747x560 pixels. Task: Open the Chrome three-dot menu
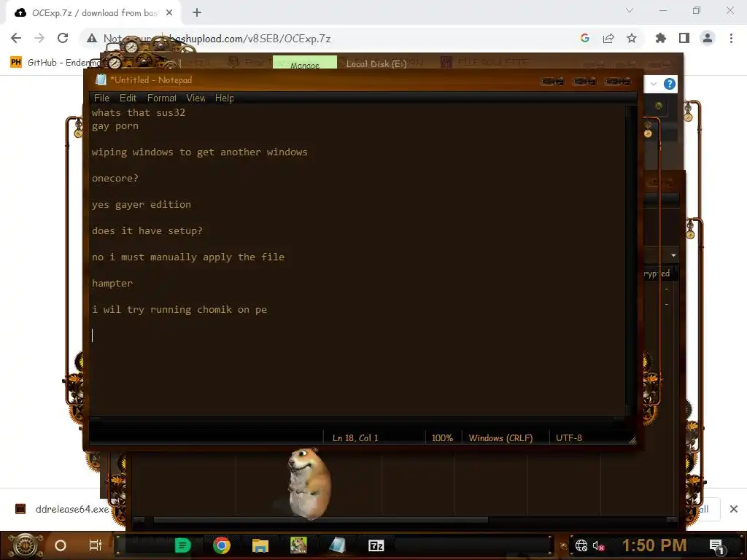(x=731, y=38)
